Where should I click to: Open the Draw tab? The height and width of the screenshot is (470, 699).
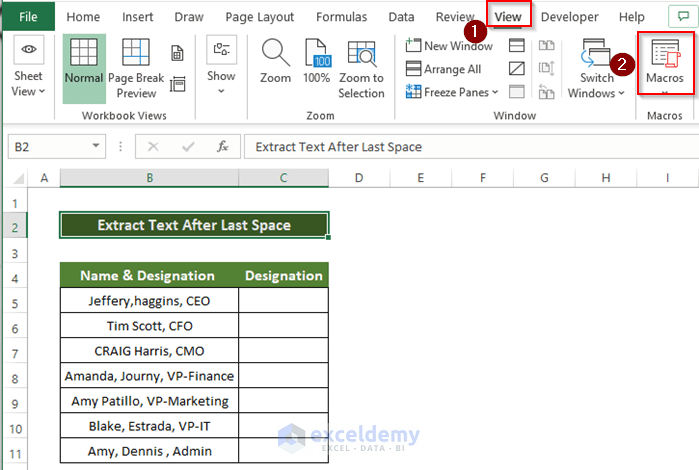point(189,17)
